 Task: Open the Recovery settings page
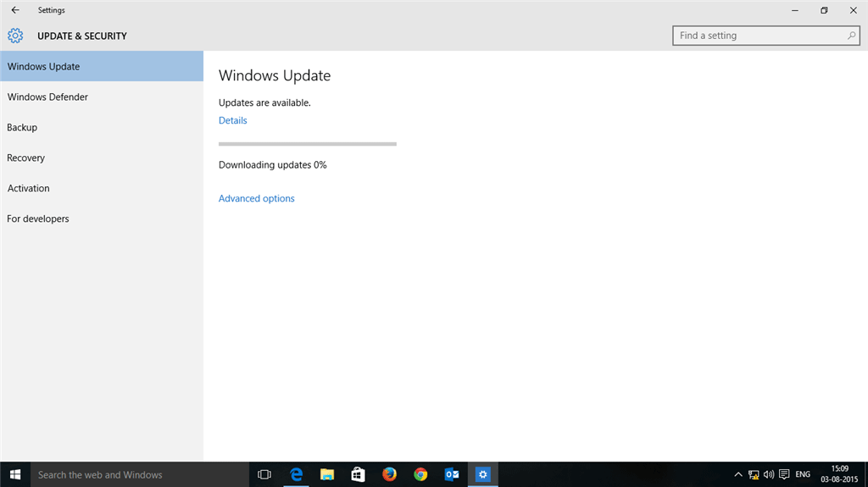point(102,158)
